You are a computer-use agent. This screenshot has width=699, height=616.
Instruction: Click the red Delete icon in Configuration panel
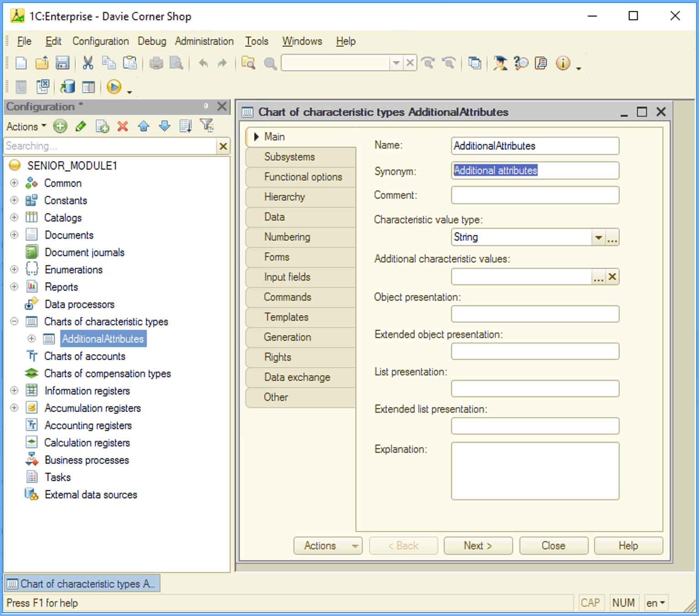click(x=123, y=126)
